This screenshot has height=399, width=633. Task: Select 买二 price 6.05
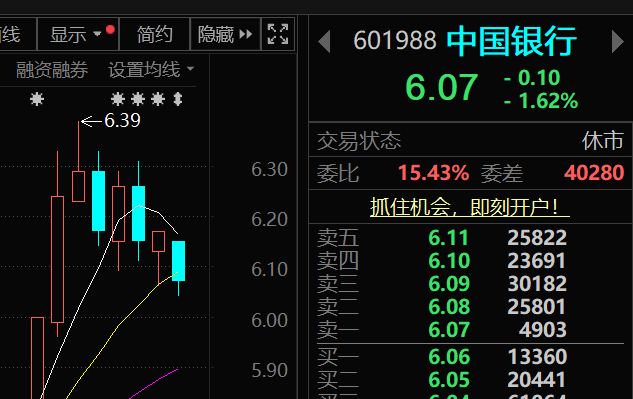[x=449, y=380]
